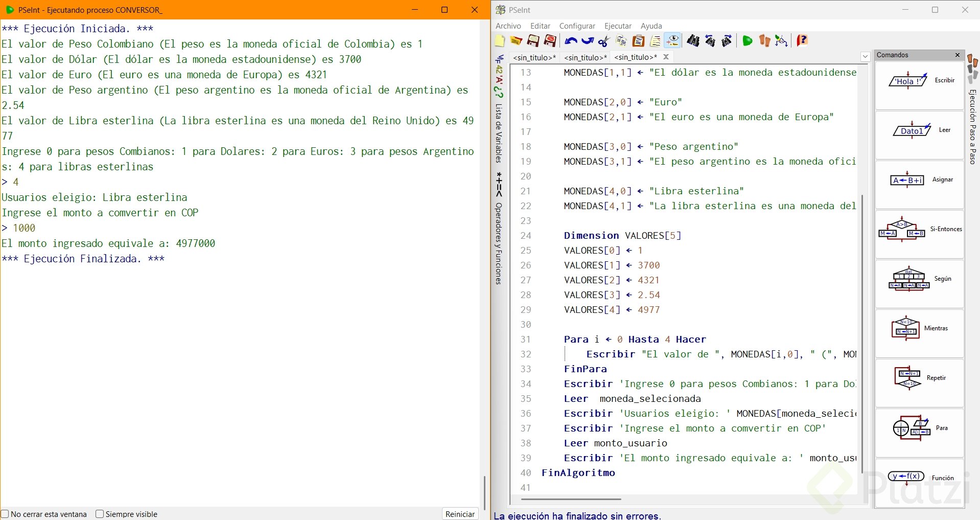Click the green Run algorithm button

[x=747, y=41]
